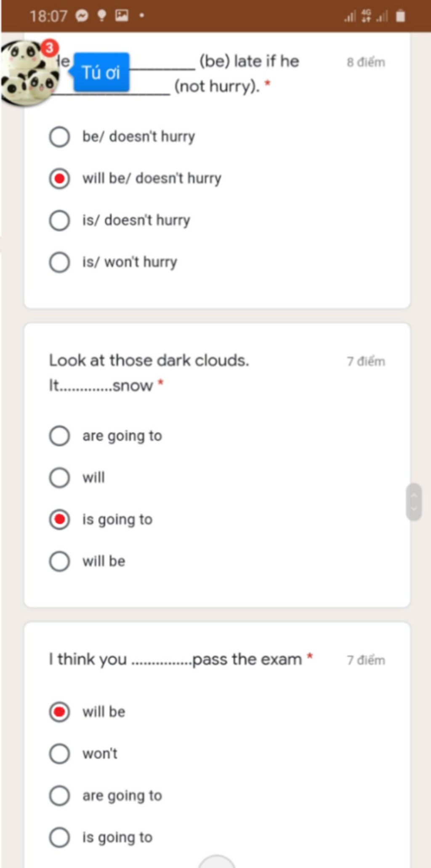Image resolution: width=431 pixels, height=868 pixels.
Task: Pick "will" for the dark clouds question
Action: (59, 478)
